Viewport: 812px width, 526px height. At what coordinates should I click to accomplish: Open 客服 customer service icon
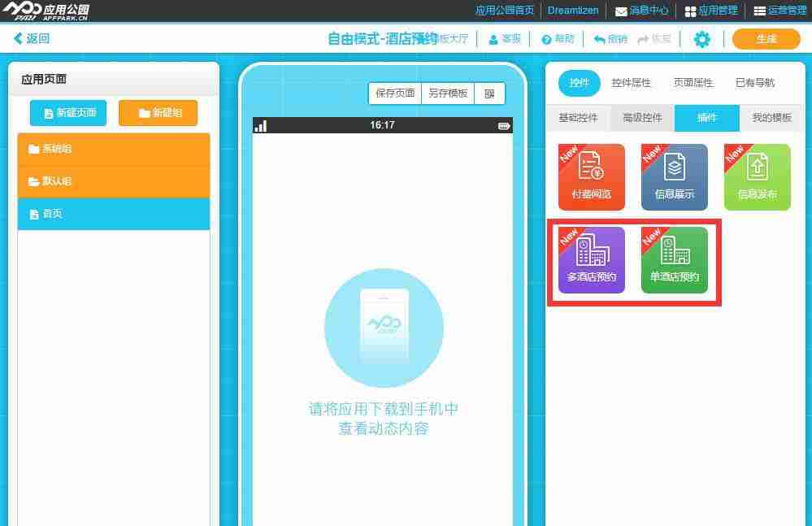coord(504,38)
